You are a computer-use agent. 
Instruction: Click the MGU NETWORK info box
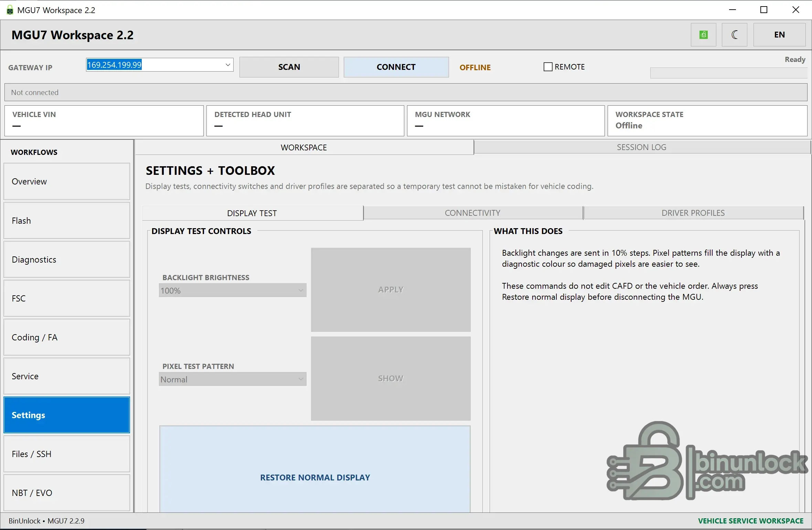coord(506,121)
